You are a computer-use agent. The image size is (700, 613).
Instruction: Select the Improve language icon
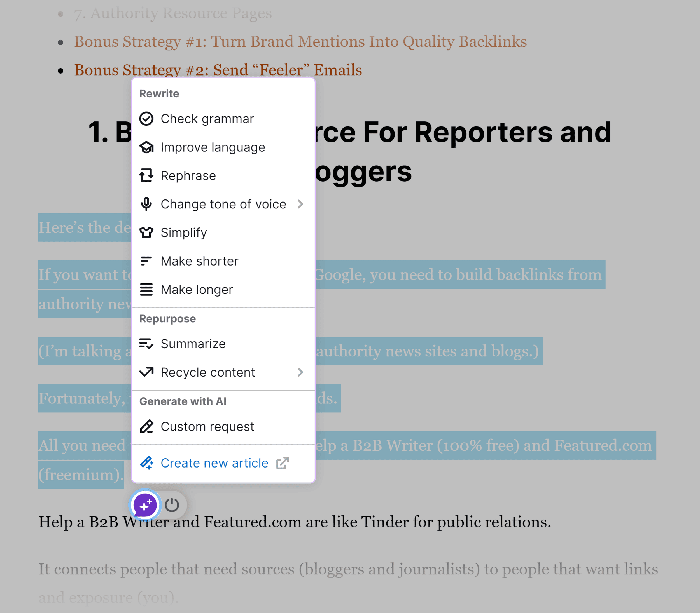[x=146, y=147]
